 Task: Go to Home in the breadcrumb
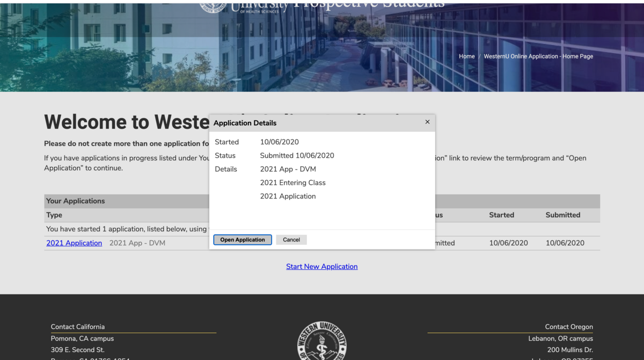[466, 56]
